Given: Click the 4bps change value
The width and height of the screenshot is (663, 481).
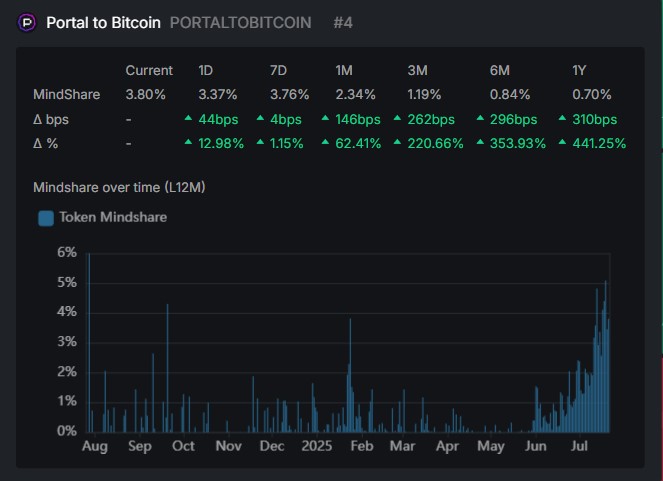Looking at the screenshot, I should (286, 120).
